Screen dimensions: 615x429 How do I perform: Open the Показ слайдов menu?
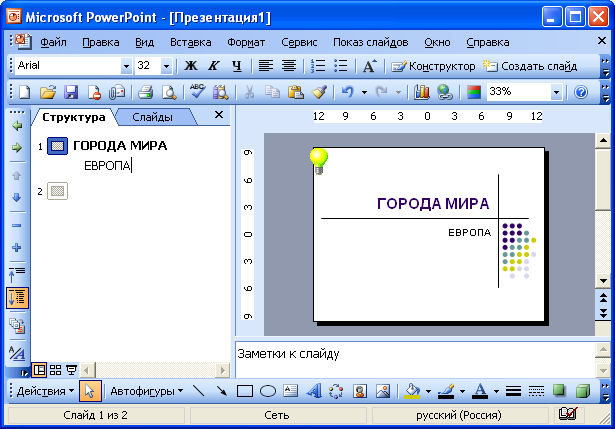(x=370, y=42)
